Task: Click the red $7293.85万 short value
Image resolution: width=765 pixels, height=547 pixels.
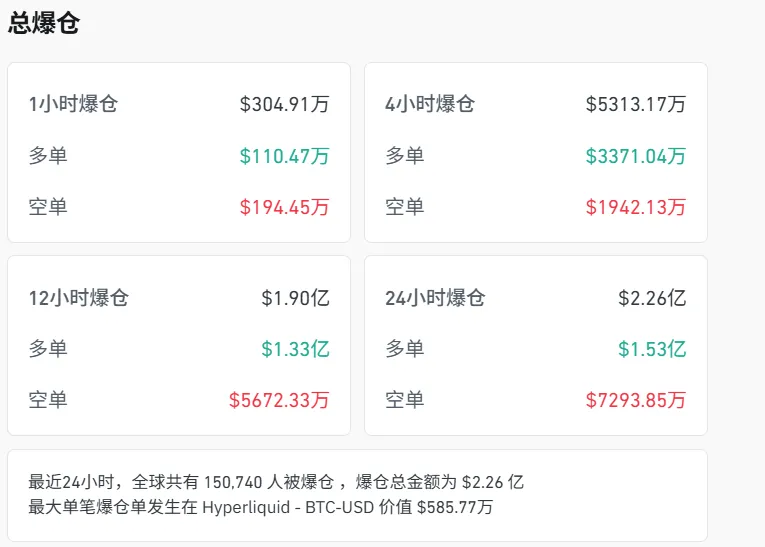Action: coord(636,401)
